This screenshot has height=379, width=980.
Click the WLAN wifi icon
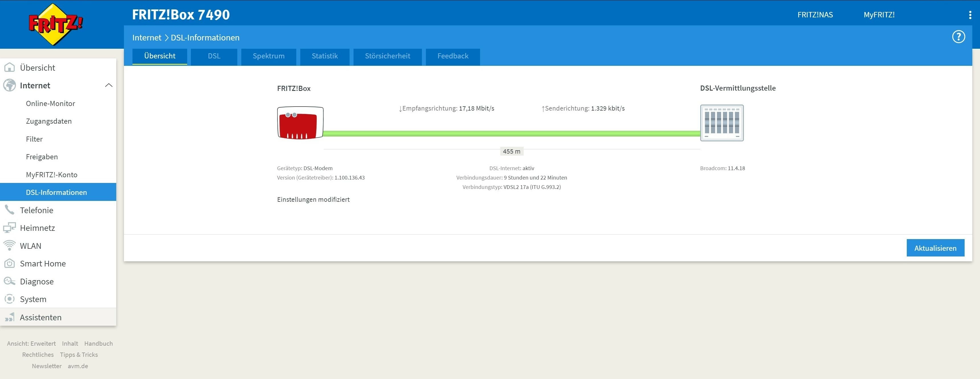point(9,245)
